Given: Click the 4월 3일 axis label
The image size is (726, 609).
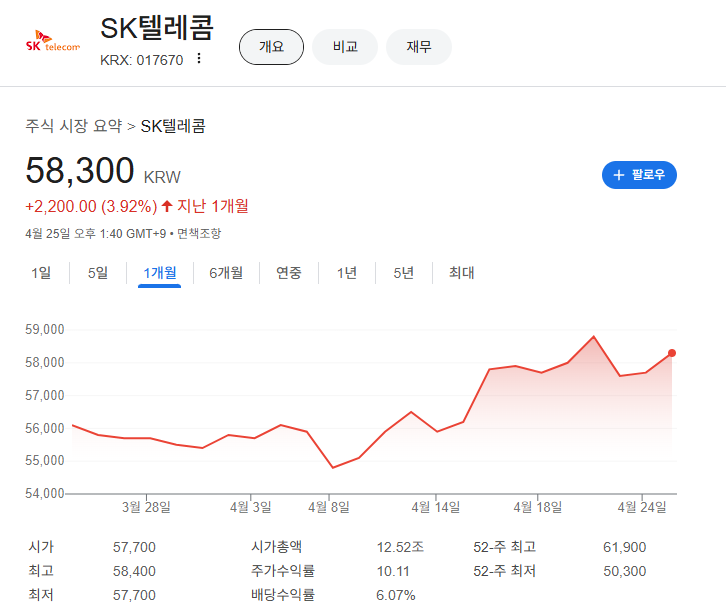Looking at the screenshot, I should pyautogui.click(x=250, y=507).
